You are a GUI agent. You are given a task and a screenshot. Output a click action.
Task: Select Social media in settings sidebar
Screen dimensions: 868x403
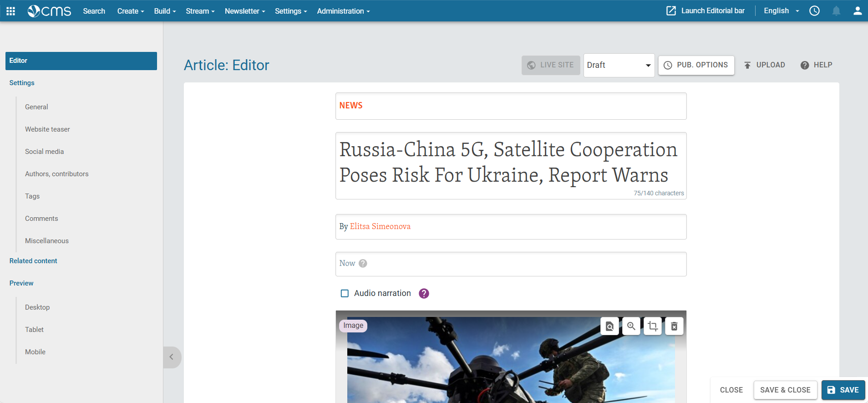[44, 152]
